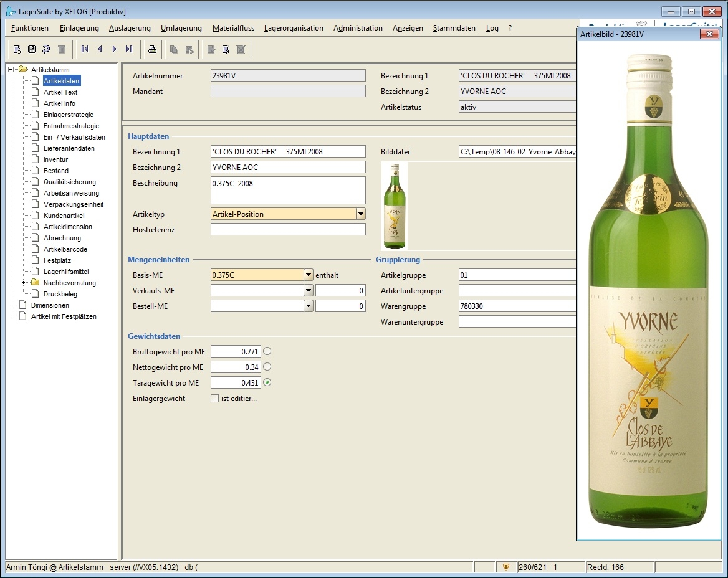
Task: Select the Bruttogewicht pro ME radio button
Action: click(x=267, y=351)
